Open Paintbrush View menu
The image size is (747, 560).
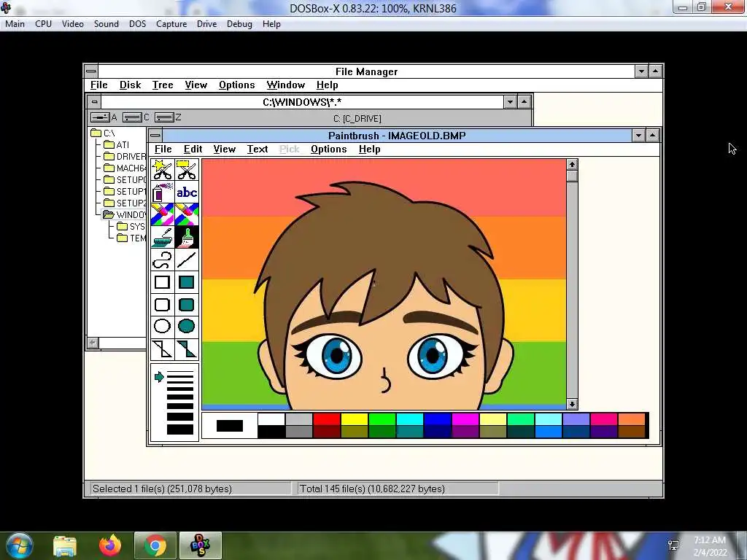[225, 149]
